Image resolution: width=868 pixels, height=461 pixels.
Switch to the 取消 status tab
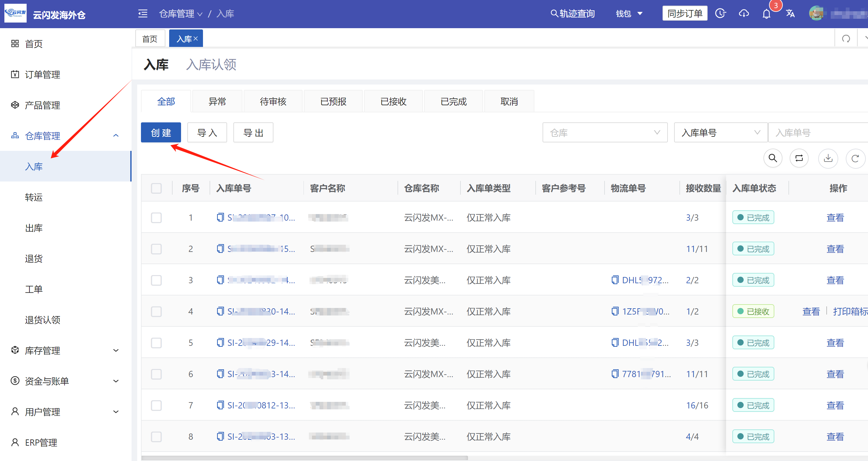[509, 101]
